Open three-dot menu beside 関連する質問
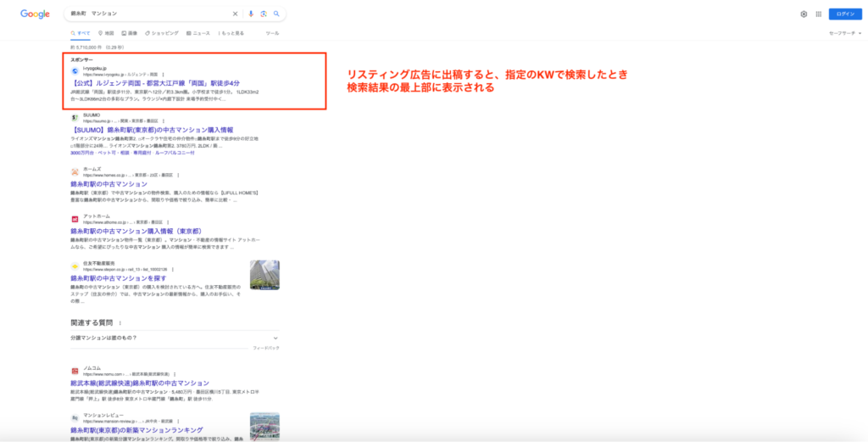This screenshot has height=442, width=868. pyautogui.click(x=120, y=323)
